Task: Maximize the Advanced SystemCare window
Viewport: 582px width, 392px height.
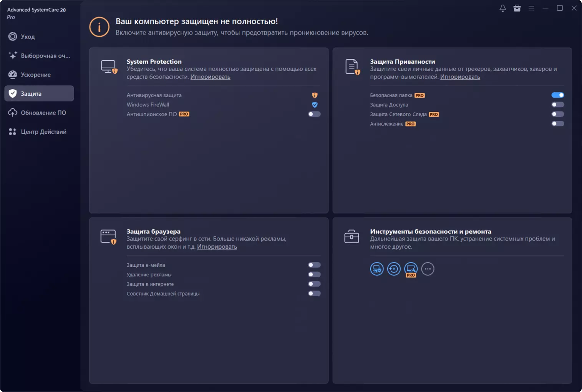Action: [x=560, y=8]
